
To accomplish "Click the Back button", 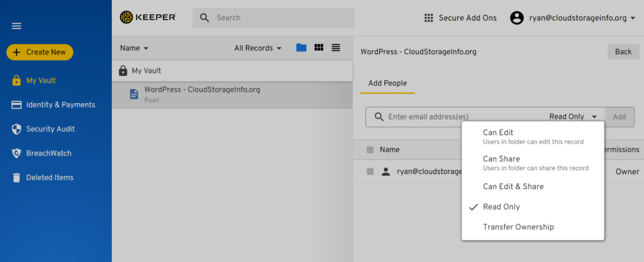I will 623,52.
